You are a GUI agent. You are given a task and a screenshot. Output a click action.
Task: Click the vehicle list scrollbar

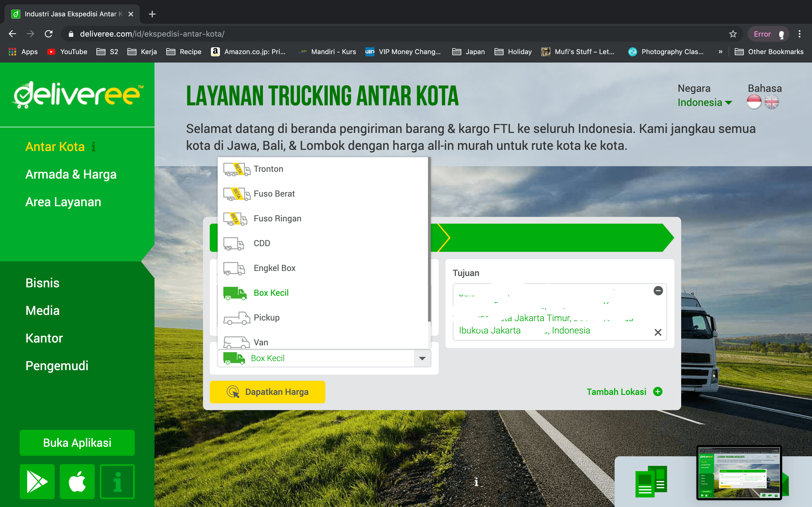(429, 240)
